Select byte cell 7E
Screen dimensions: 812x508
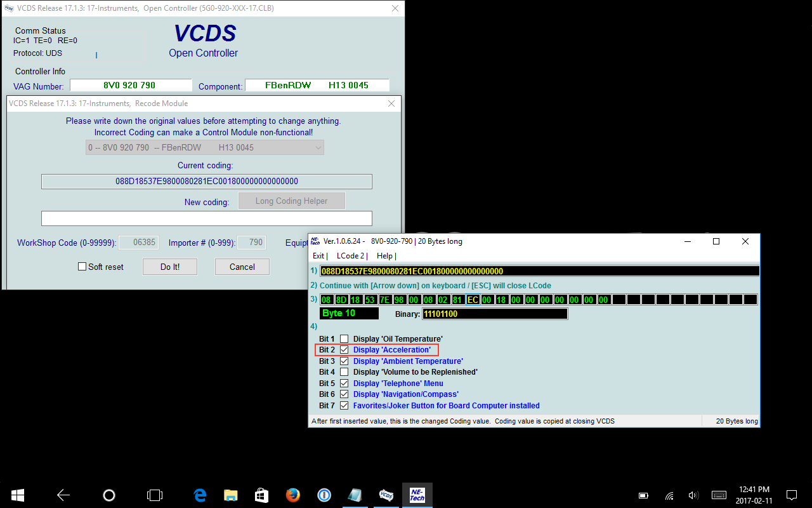(385, 300)
